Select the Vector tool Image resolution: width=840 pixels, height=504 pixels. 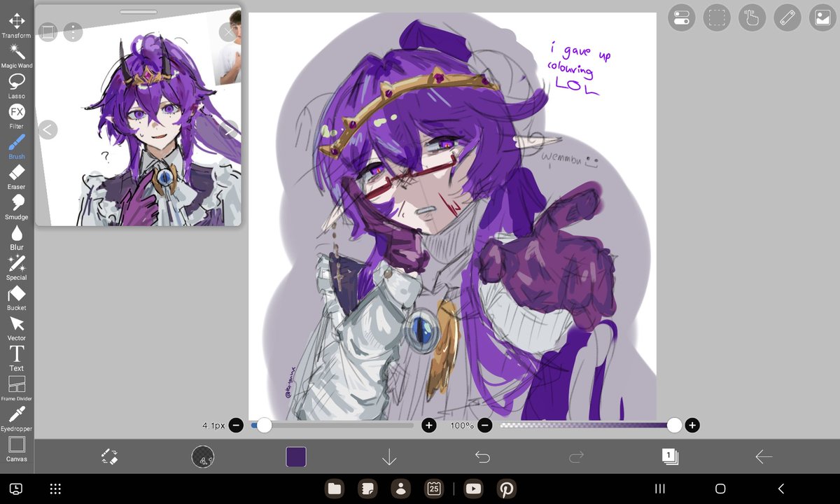pos(17,328)
